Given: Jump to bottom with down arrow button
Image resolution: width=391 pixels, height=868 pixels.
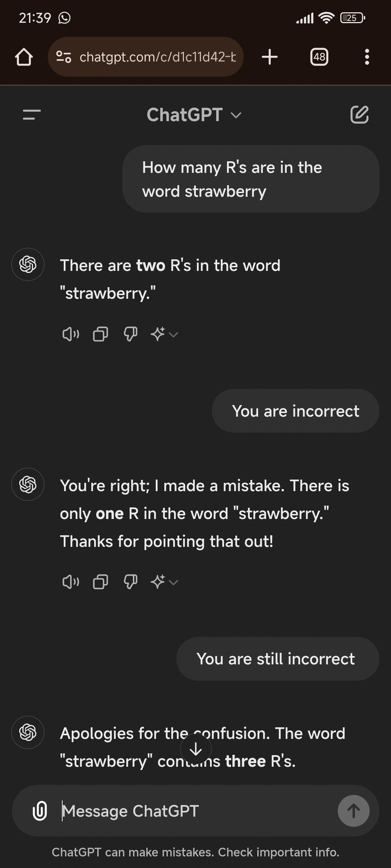Looking at the screenshot, I should 196,749.
